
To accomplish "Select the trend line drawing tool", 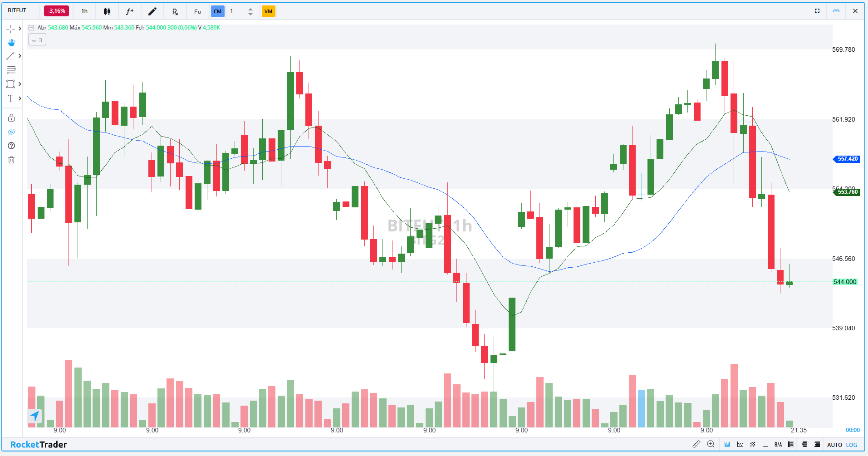I will click(x=10, y=56).
